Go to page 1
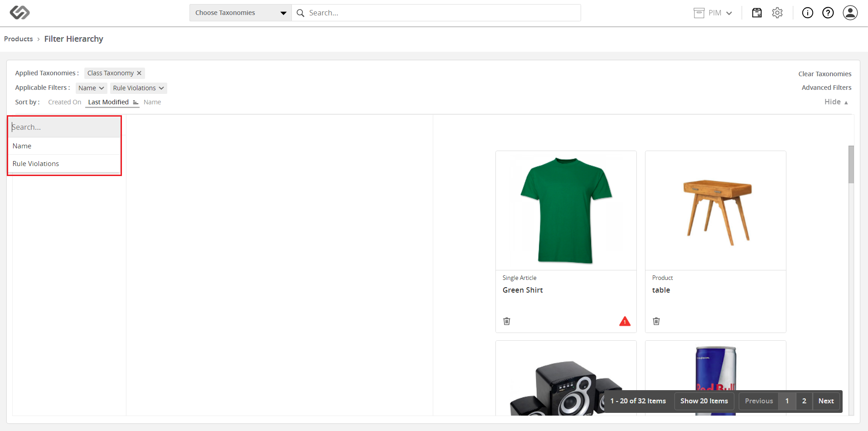This screenshot has height=431, width=868. point(787,401)
